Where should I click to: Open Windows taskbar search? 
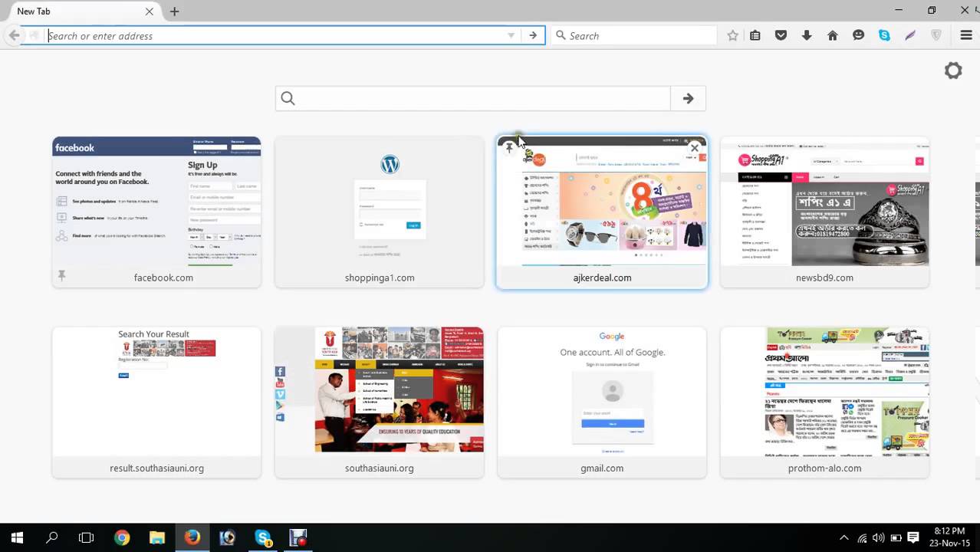pos(52,537)
